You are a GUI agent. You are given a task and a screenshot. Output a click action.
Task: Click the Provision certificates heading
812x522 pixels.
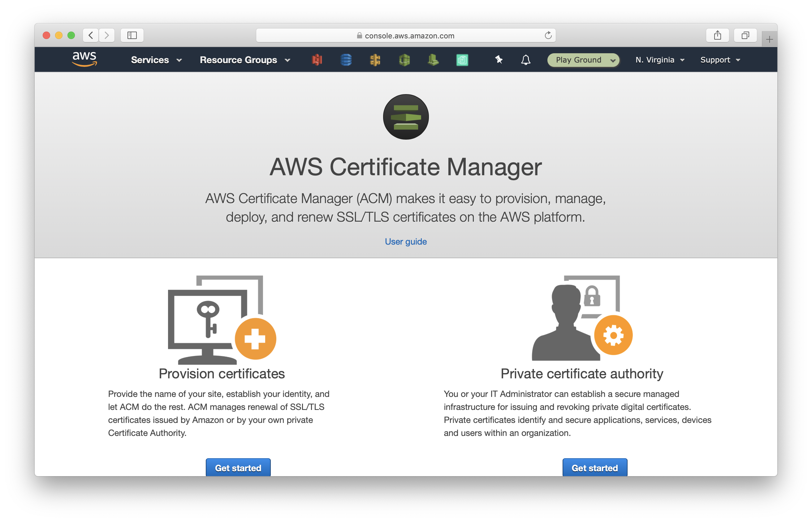point(222,374)
